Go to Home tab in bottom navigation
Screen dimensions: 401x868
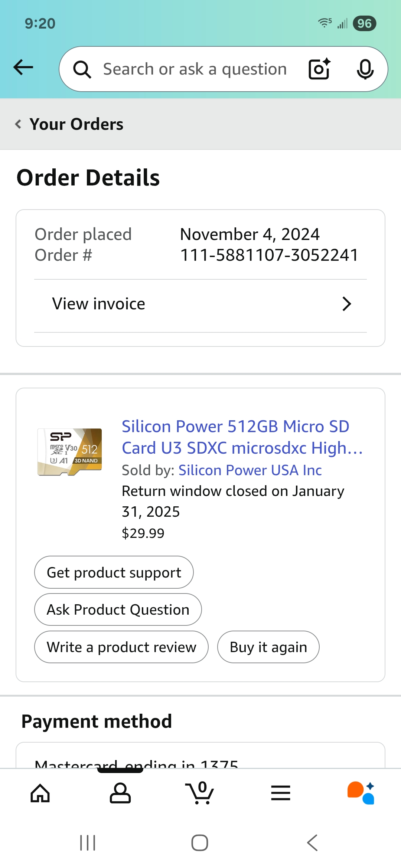click(40, 793)
